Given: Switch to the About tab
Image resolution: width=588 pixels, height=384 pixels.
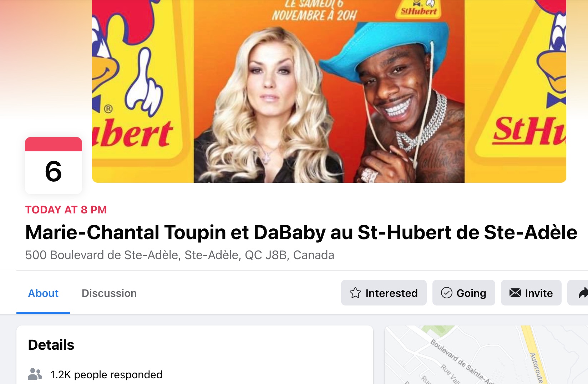Looking at the screenshot, I should pos(43,293).
